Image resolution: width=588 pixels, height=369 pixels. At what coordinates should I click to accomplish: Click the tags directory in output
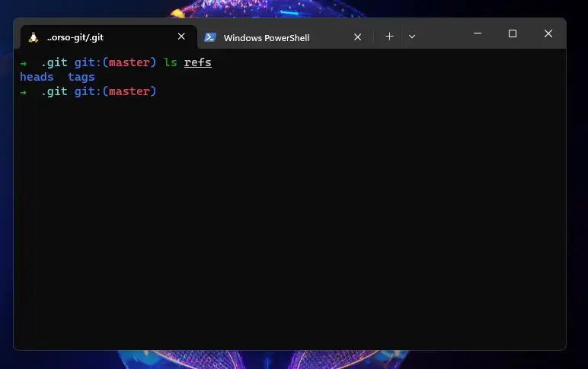pyautogui.click(x=81, y=77)
